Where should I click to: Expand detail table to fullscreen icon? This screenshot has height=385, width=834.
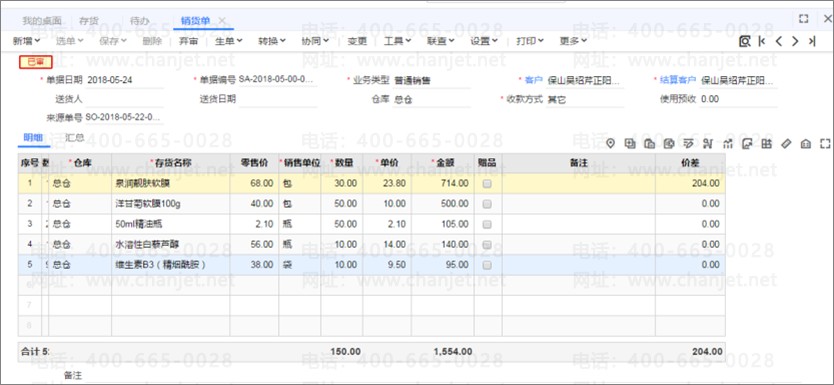coord(825,143)
